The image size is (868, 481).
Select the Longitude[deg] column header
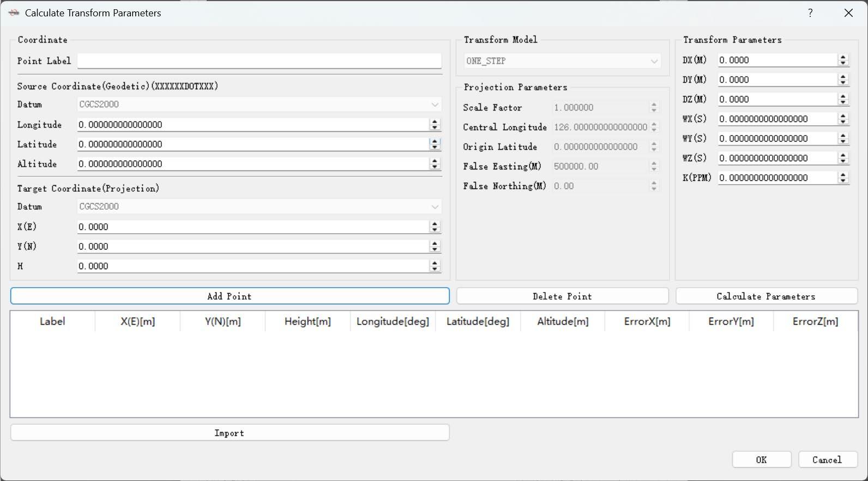pos(393,321)
